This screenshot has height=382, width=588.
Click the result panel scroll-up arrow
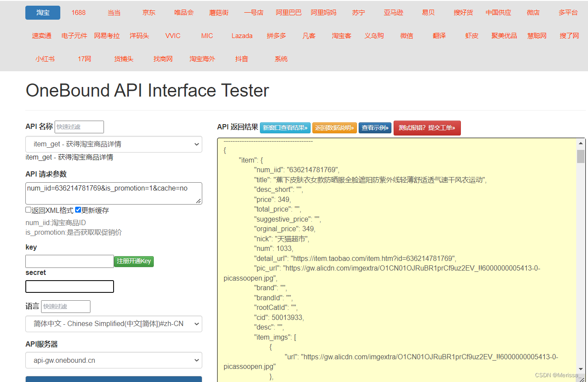pos(581,143)
